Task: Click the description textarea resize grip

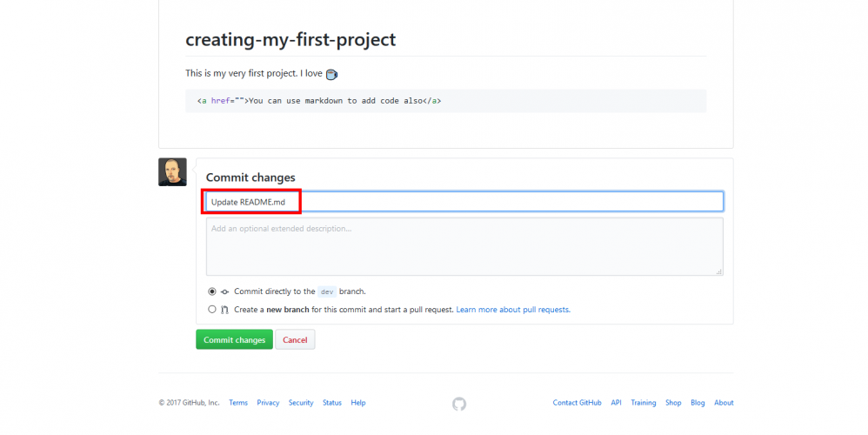Action: 719,271
